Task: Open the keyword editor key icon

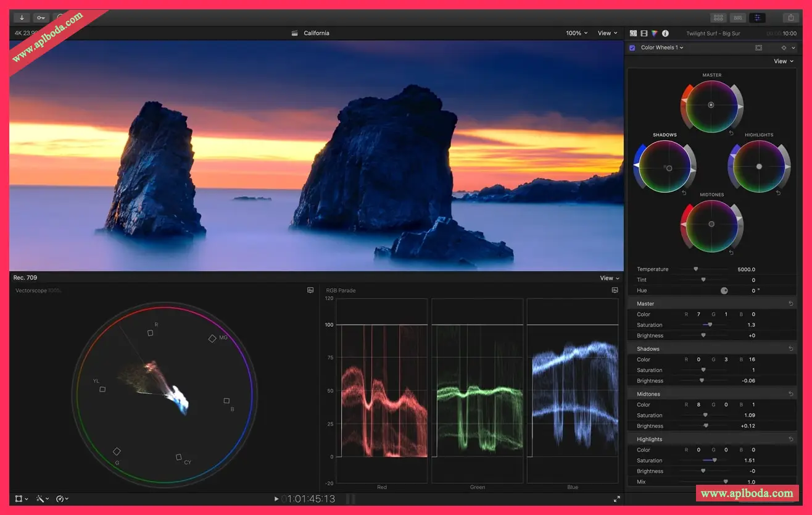Action: 41,18
